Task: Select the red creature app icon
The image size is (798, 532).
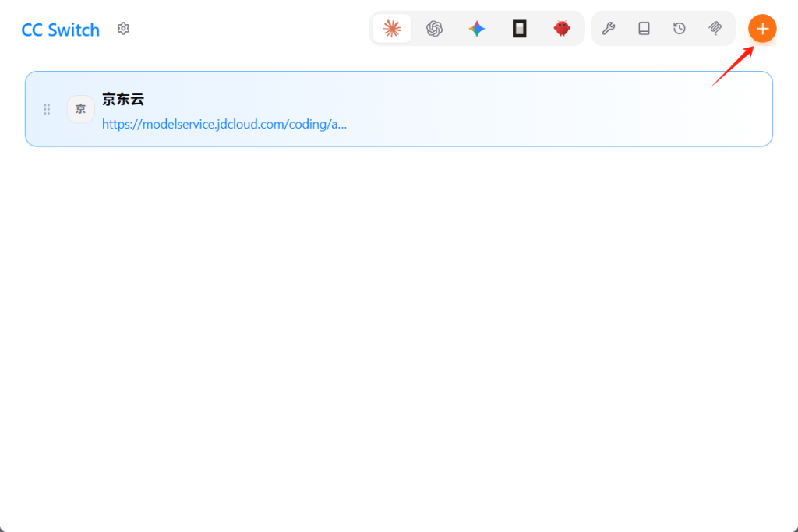Action: pyautogui.click(x=562, y=29)
